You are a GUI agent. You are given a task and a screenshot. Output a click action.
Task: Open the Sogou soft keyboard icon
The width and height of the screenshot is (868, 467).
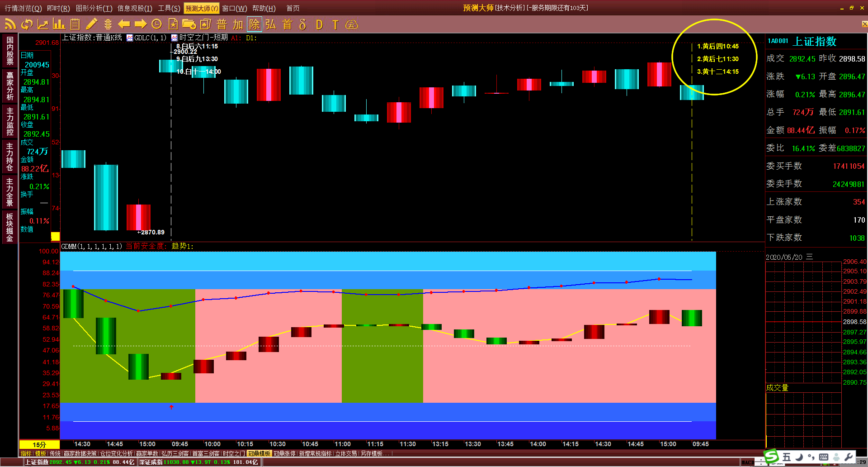[824, 457]
